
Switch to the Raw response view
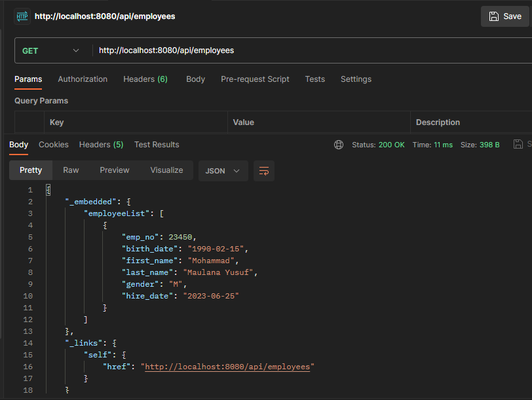71,170
